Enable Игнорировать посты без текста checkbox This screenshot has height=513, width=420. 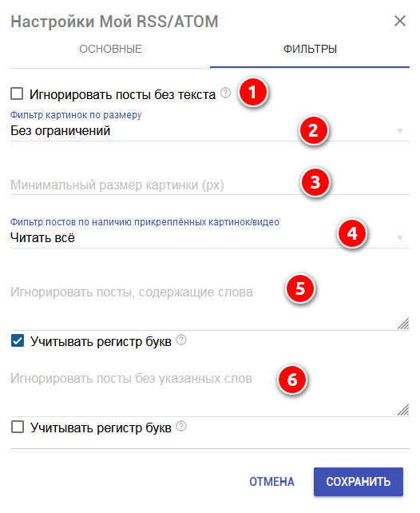point(17,93)
